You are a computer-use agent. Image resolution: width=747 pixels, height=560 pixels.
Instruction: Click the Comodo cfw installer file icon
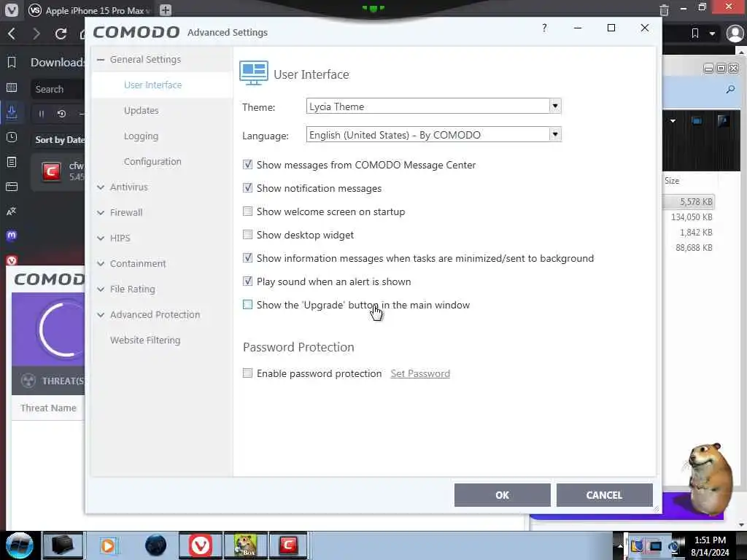(51, 171)
